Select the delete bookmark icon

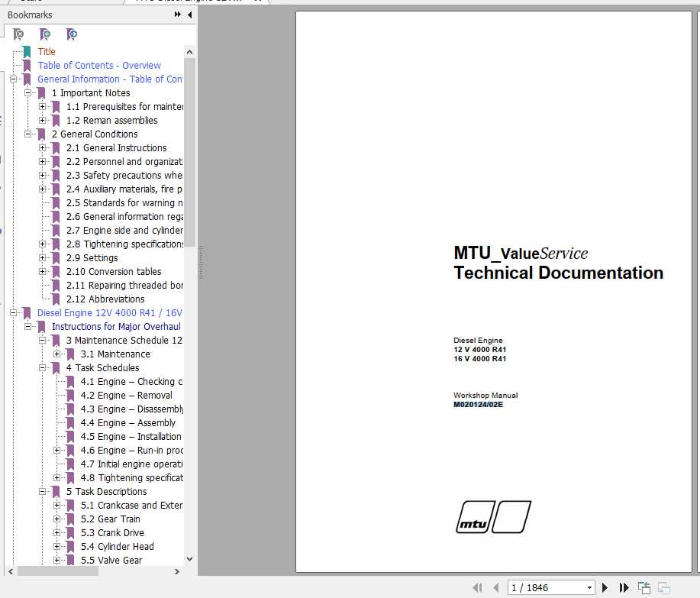[x=18, y=34]
